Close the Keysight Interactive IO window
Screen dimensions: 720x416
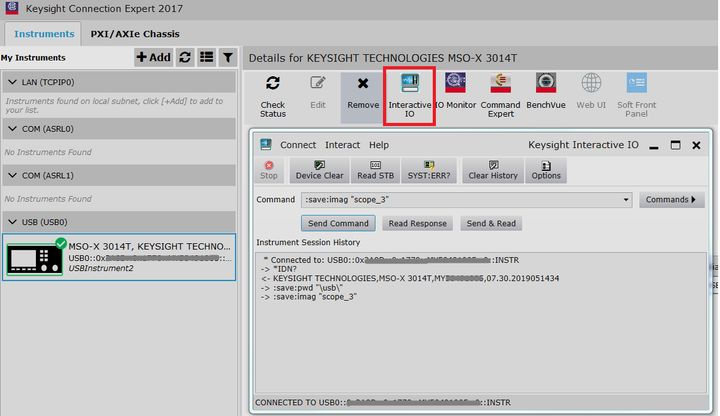(696, 145)
